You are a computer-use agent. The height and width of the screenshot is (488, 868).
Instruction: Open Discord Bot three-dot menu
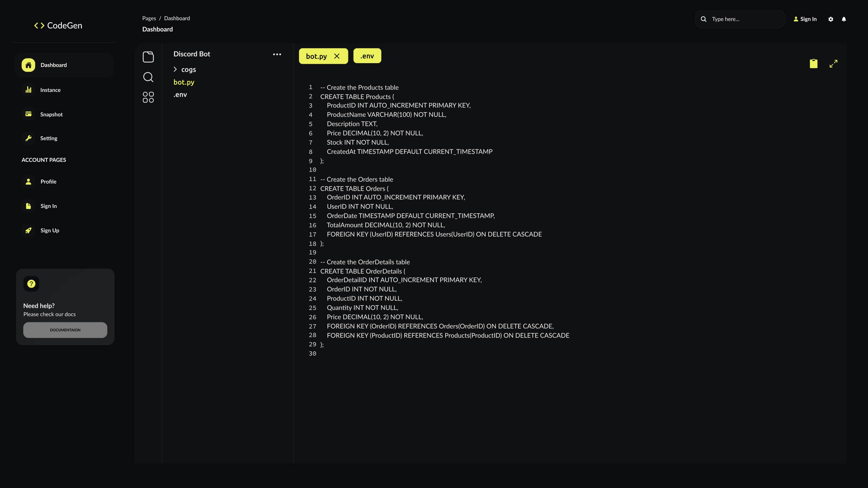pyautogui.click(x=277, y=54)
